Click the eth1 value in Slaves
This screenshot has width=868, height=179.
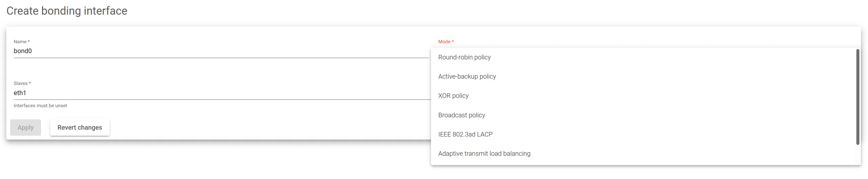pyautogui.click(x=20, y=93)
